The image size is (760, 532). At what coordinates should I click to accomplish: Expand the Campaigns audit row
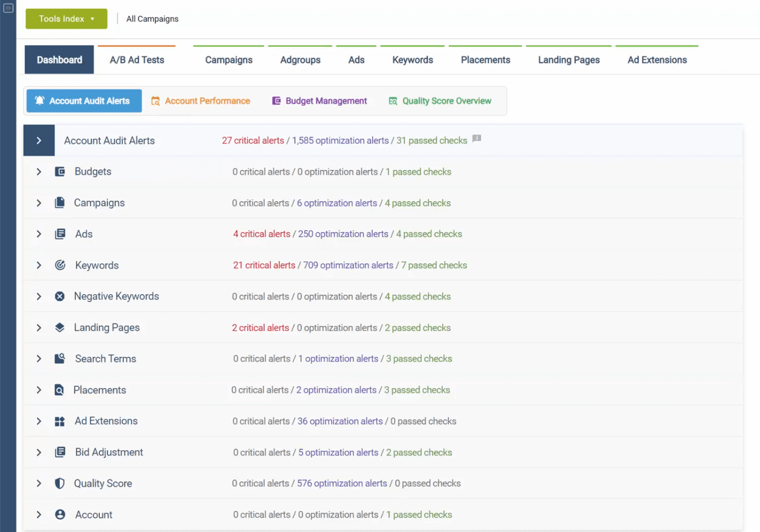click(x=39, y=203)
